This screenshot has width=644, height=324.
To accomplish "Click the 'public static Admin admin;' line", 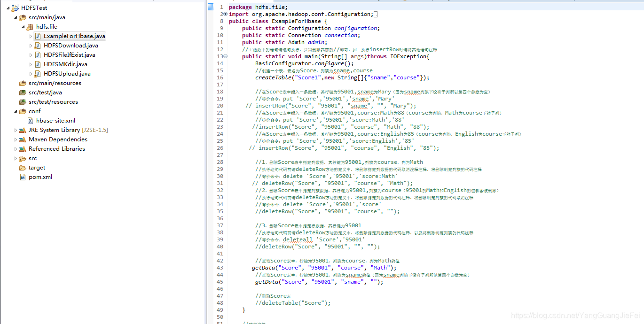I will pos(284,42).
